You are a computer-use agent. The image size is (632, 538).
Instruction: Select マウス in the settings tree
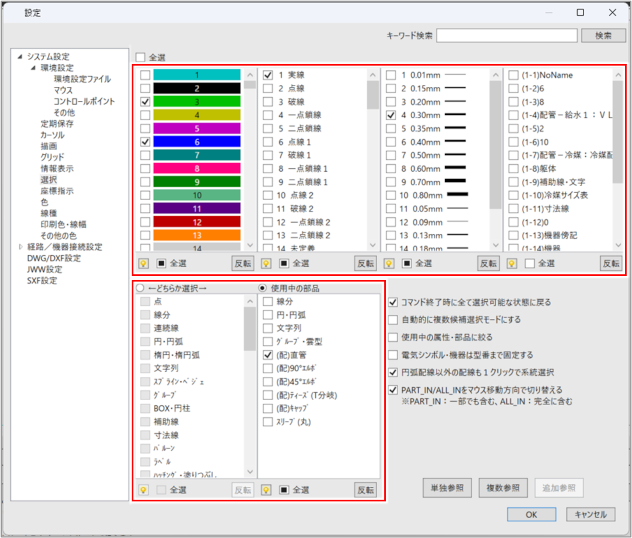(63, 90)
